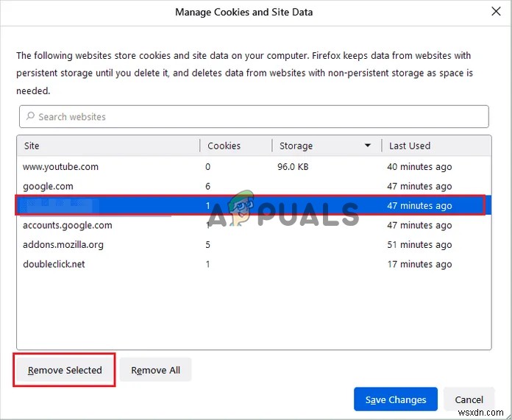Select the doubleclick.net row
The height and width of the screenshot is (420, 512).
click(x=54, y=264)
